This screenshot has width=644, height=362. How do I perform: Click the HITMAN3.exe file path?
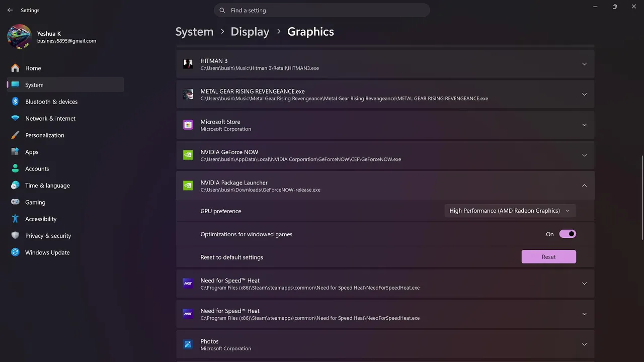click(260, 68)
